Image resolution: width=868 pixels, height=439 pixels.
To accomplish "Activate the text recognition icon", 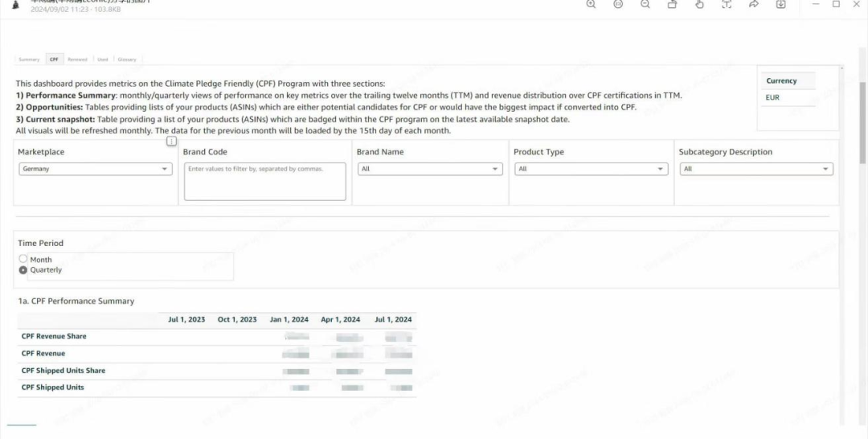I will (x=727, y=5).
